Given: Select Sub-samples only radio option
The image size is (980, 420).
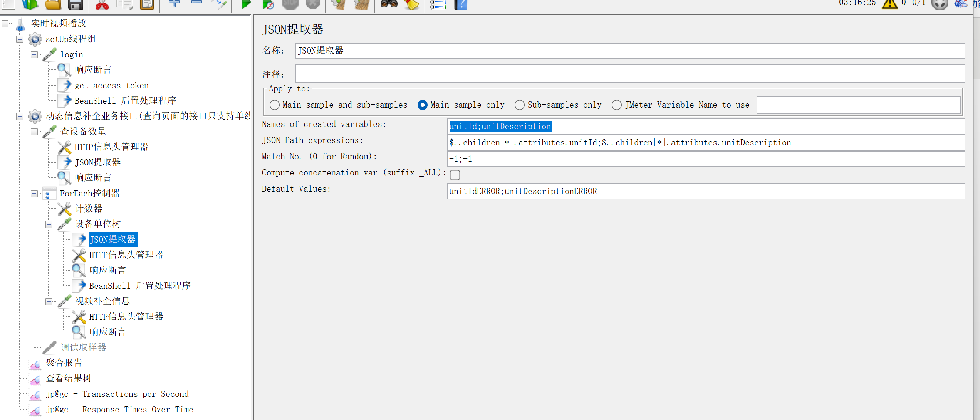Looking at the screenshot, I should (520, 105).
